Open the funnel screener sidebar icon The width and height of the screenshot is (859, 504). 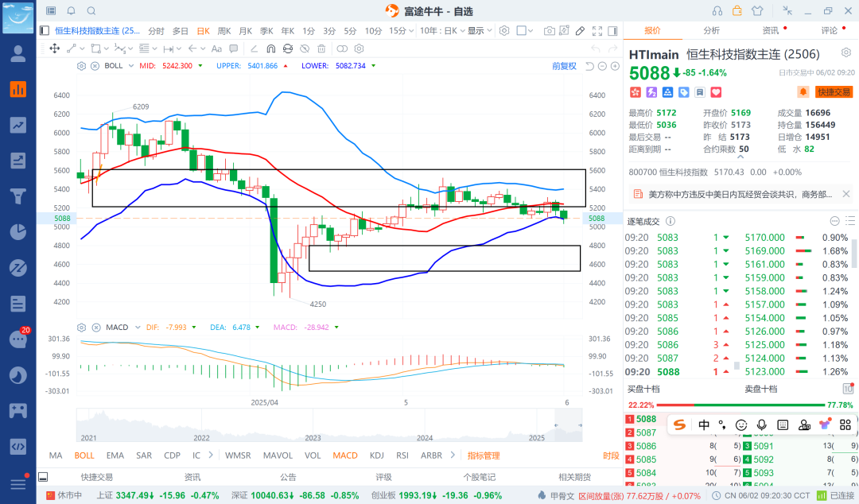coord(18,196)
